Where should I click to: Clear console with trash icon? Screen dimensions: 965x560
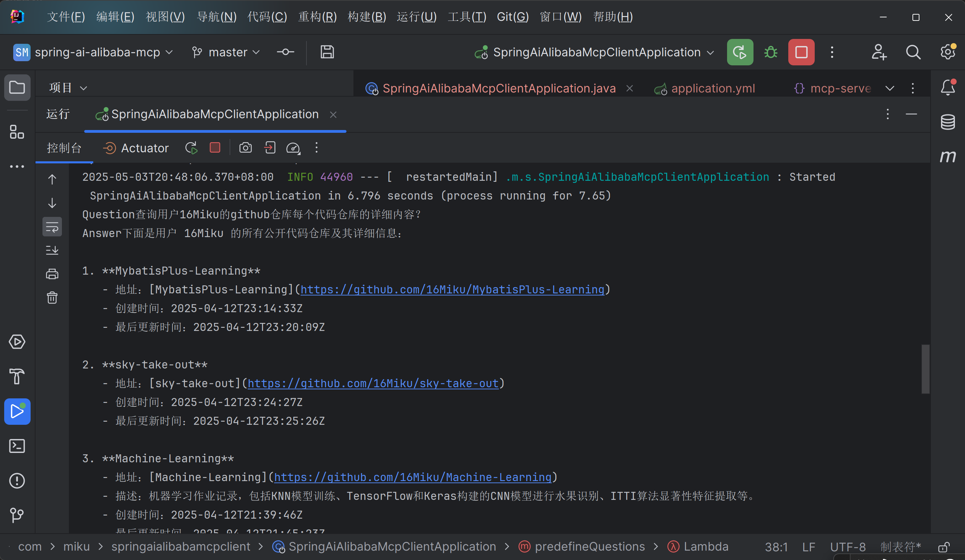(52, 298)
